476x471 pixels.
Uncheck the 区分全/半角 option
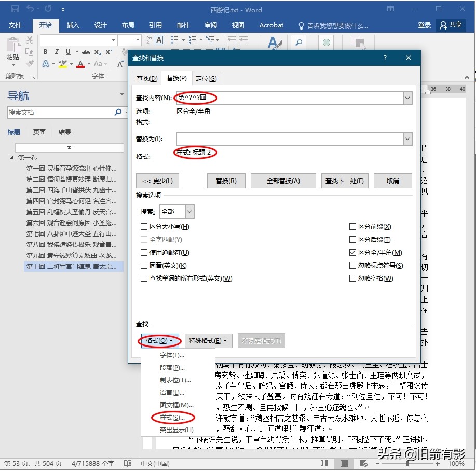pyautogui.click(x=351, y=252)
